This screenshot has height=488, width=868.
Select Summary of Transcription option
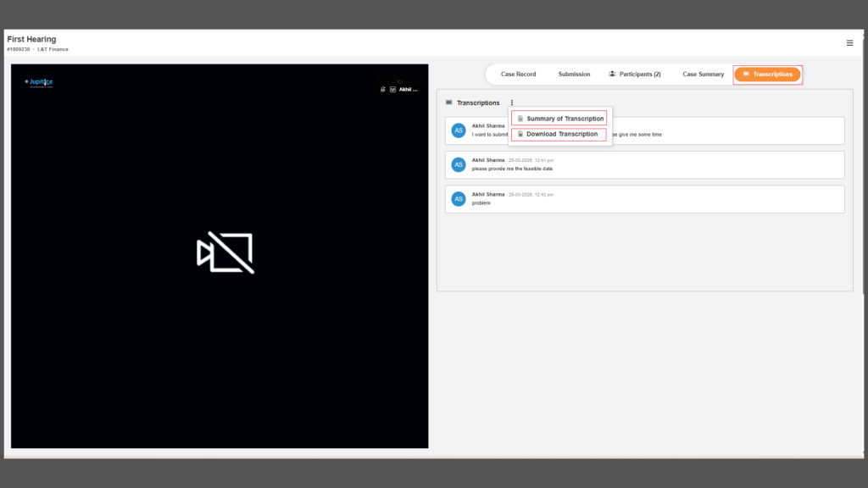(559, 119)
